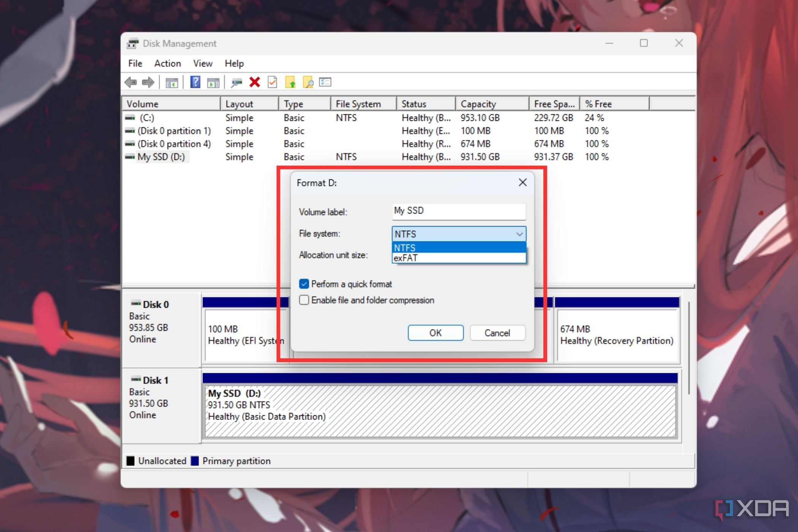Sort by the Status column header
The image size is (798, 532).
(x=426, y=104)
